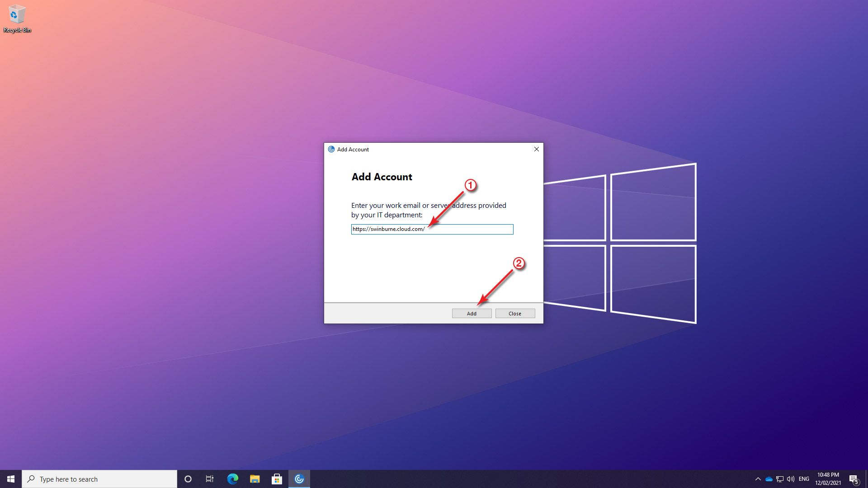
Task: Expand hidden system tray icons
Action: [x=758, y=479]
